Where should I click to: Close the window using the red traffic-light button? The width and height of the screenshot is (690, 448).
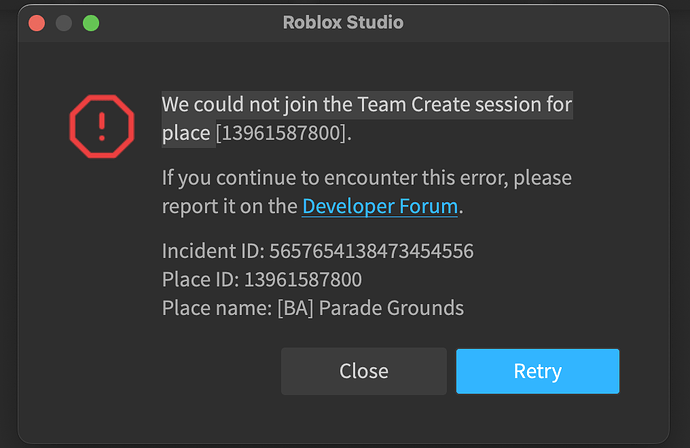37,23
